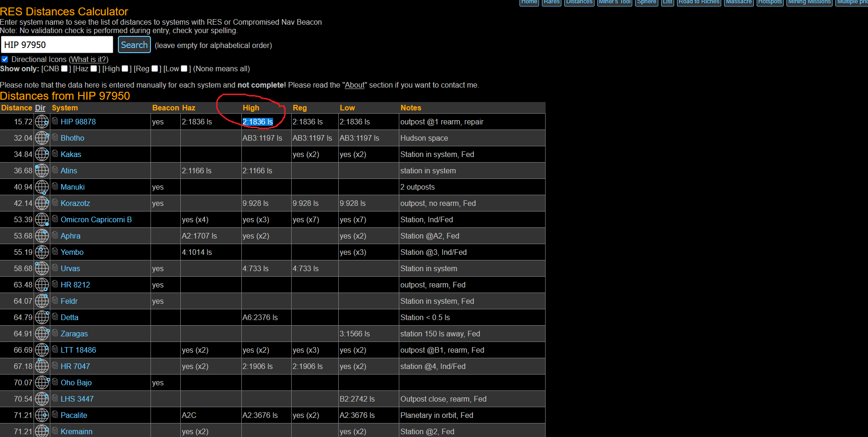Click the "Planetary in orbit, Fed" note
Image resolution: width=868 pixels, height=437 pixels.
tap(437, 416)
